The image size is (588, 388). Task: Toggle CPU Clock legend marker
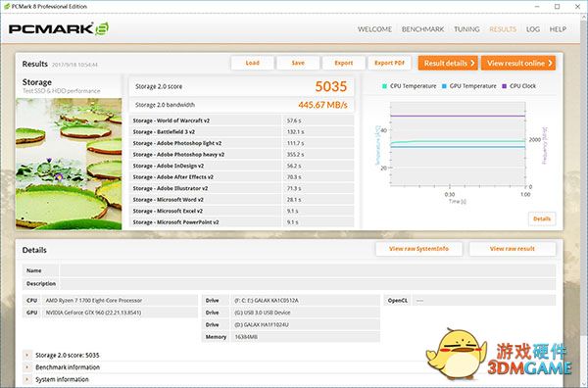[504, 86]
